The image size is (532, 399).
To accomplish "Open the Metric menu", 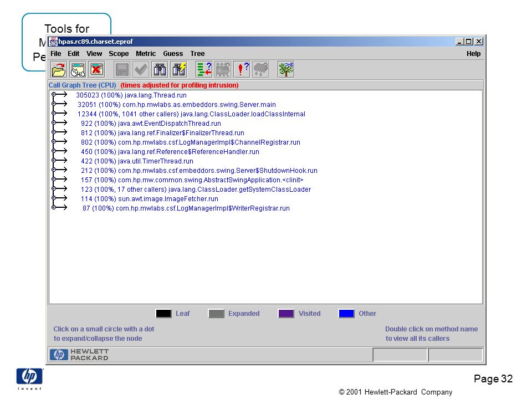I will click(x=146, y=54).
